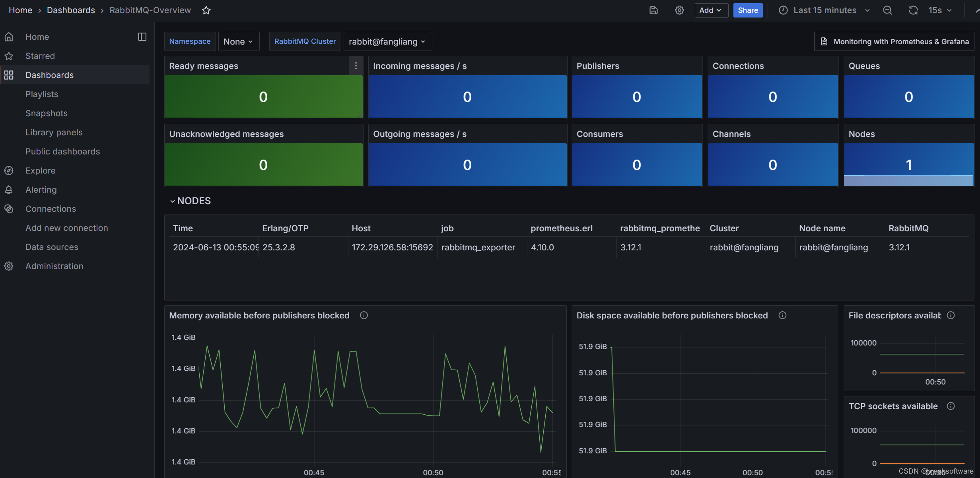This screenshot has width=980, height=478.
Task: Click the Erlang/OTP column header
Action: [x=285, y=228]
